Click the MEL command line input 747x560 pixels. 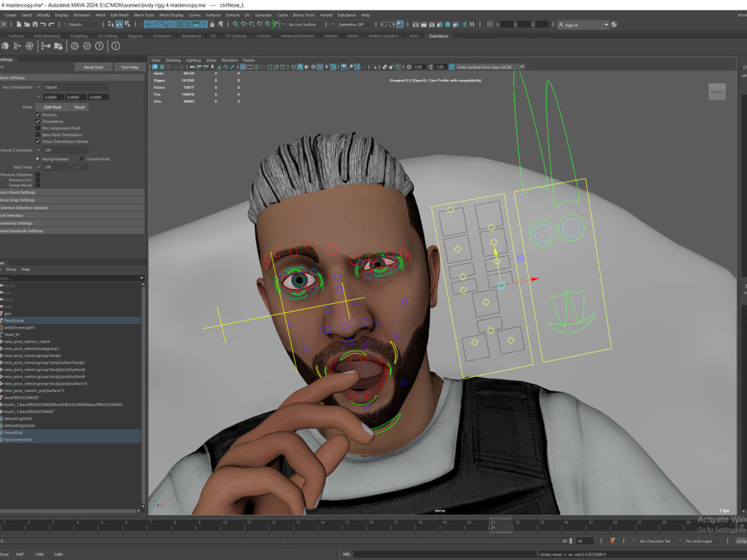click(x=444, y=554)
